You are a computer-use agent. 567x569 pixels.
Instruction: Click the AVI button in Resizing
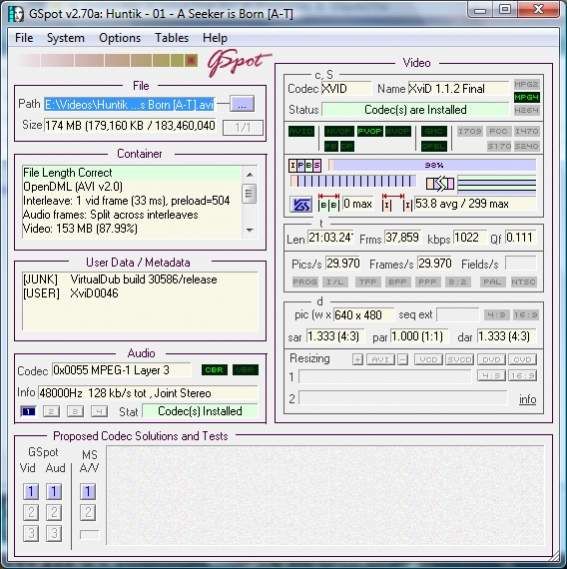380,360
